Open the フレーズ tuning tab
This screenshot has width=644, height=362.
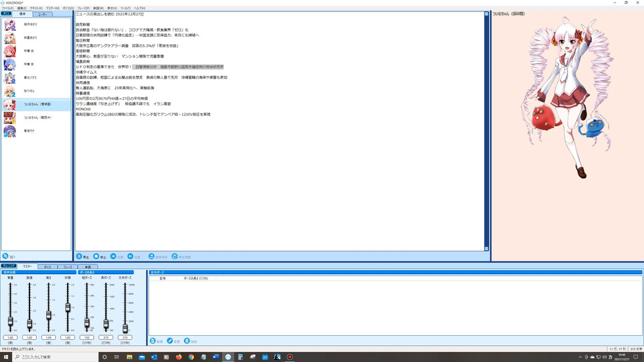pos(67,267)
